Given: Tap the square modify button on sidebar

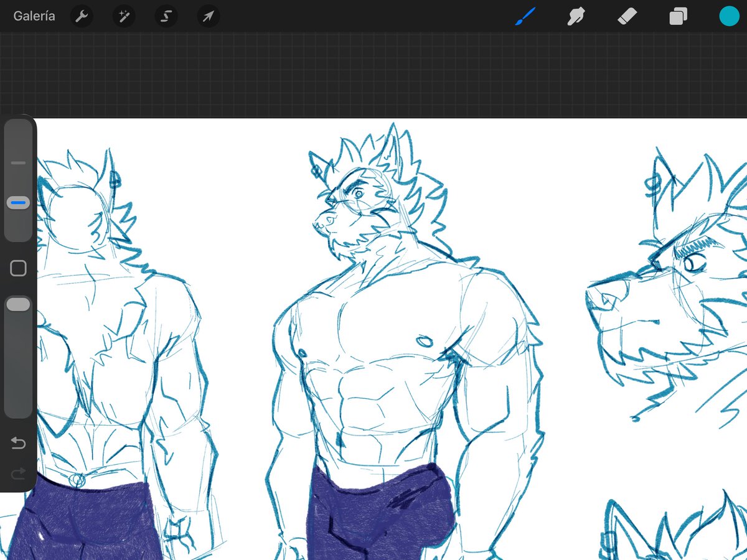Looking at the screenshot, I should [19, 268].
